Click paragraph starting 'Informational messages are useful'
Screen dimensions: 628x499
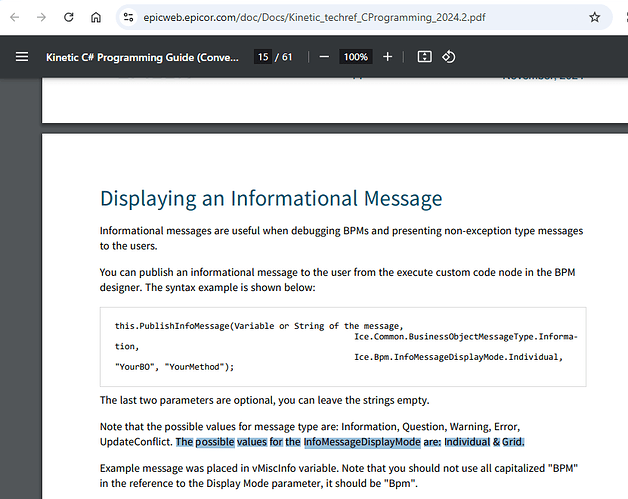[341, 238]
